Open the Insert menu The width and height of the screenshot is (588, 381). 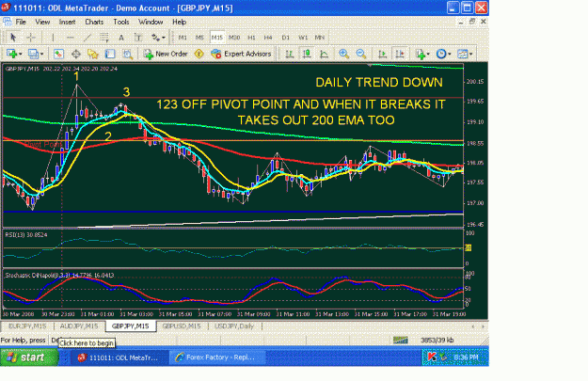coord(67,22)
